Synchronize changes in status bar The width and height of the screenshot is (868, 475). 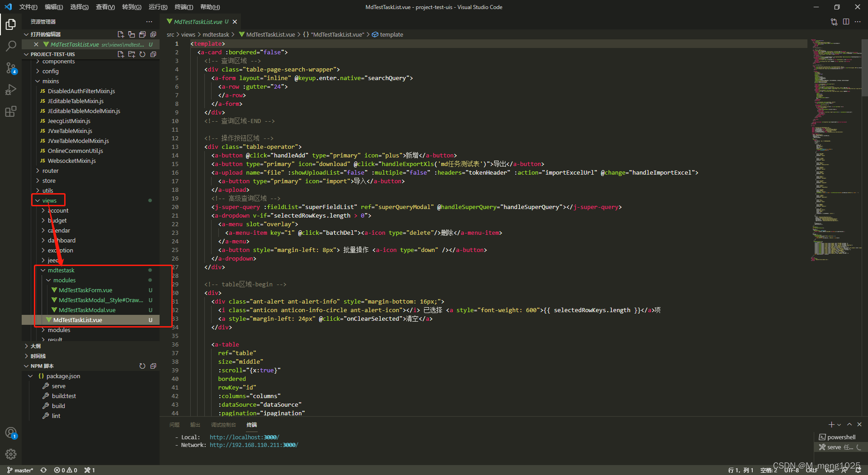click(43, 470)
